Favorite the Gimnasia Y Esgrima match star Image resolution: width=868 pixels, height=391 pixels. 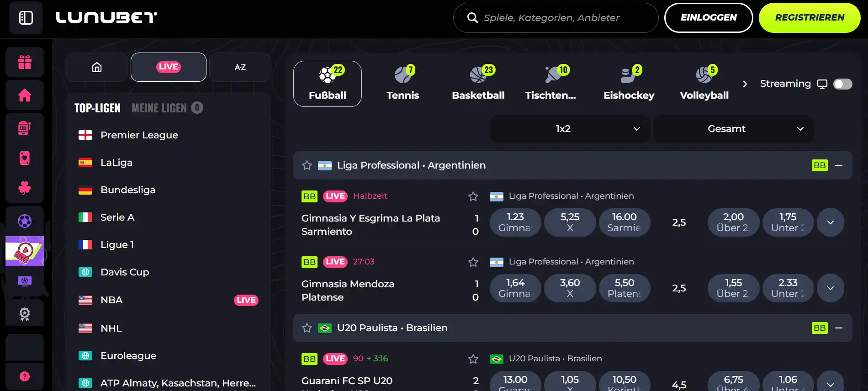(x=473, y=196)
